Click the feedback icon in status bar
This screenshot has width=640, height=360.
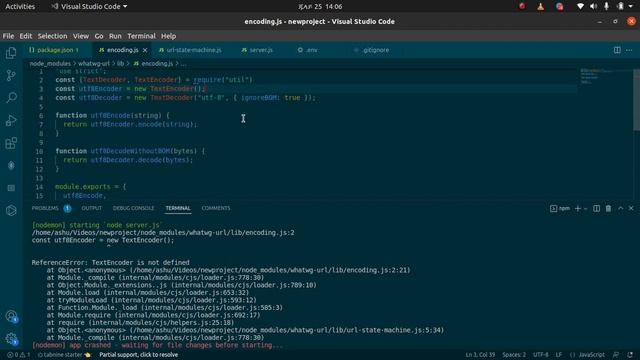(x=616, y=355)
